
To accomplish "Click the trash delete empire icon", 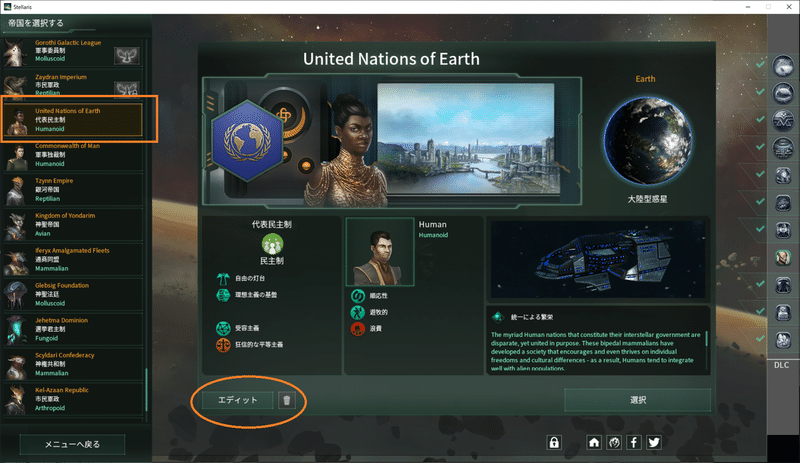I will (287, 400).
